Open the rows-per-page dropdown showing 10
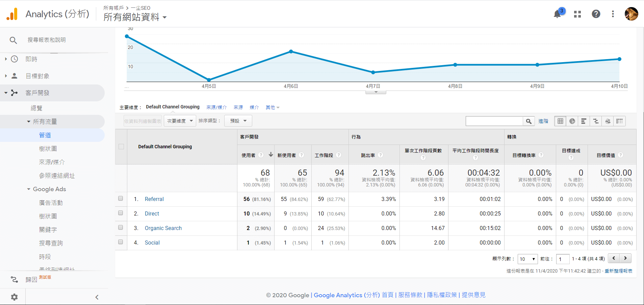The width and height of the screenshot is (644, 305). [x=527, y=259]
